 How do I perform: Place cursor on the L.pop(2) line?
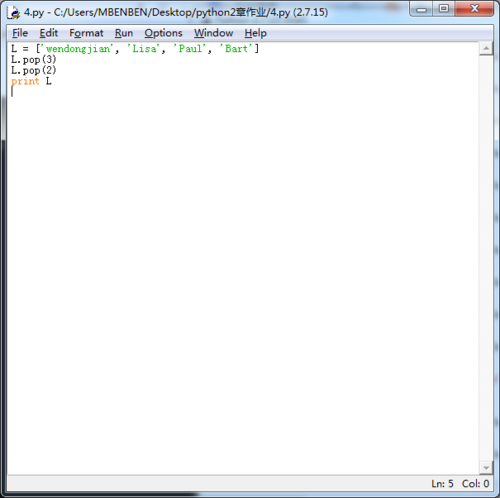pos(34,71)
